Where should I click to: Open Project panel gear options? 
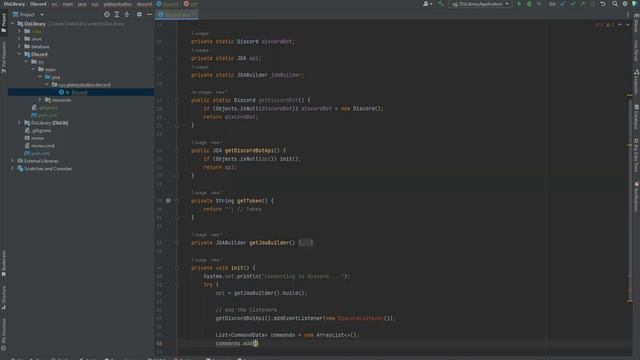(x=139, y=14)
